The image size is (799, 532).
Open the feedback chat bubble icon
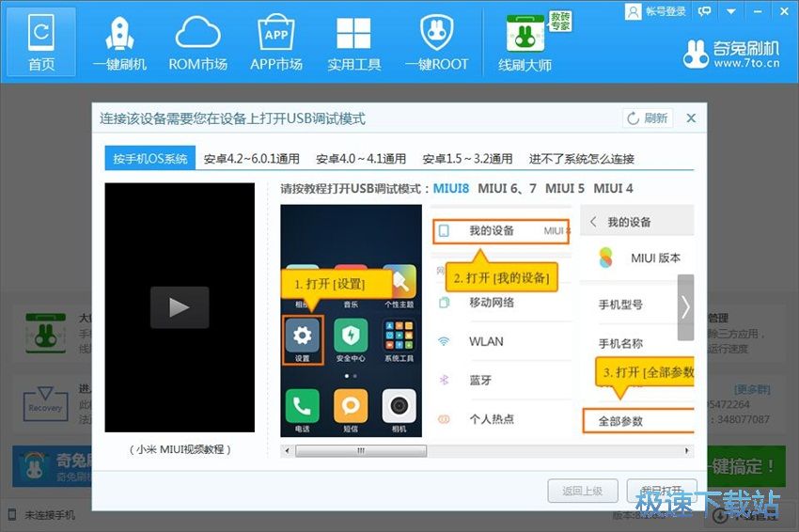point(705,11)
